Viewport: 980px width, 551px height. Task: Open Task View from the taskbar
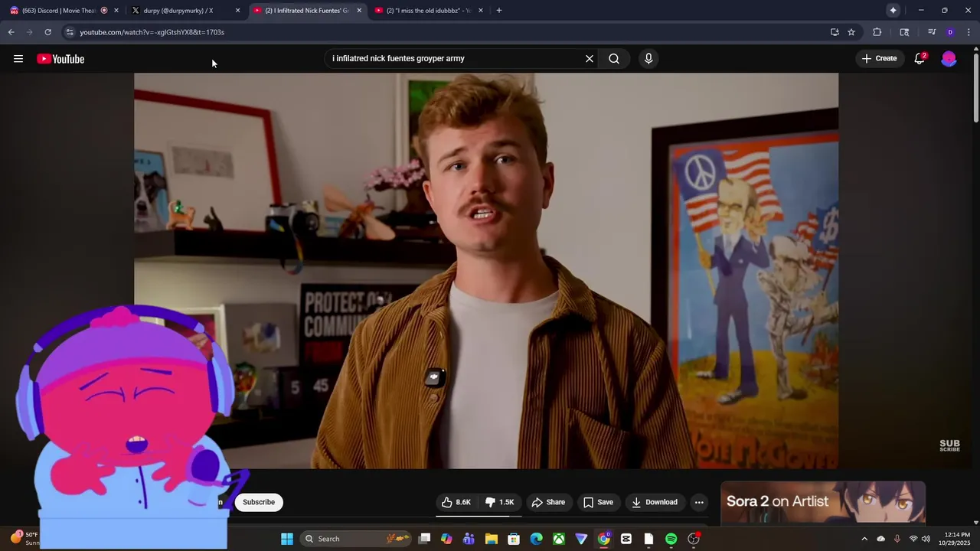point(425,539)
